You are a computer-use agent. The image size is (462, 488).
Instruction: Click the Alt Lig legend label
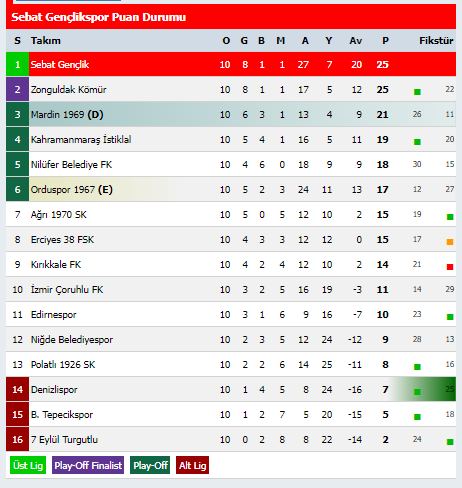point(192,465)
